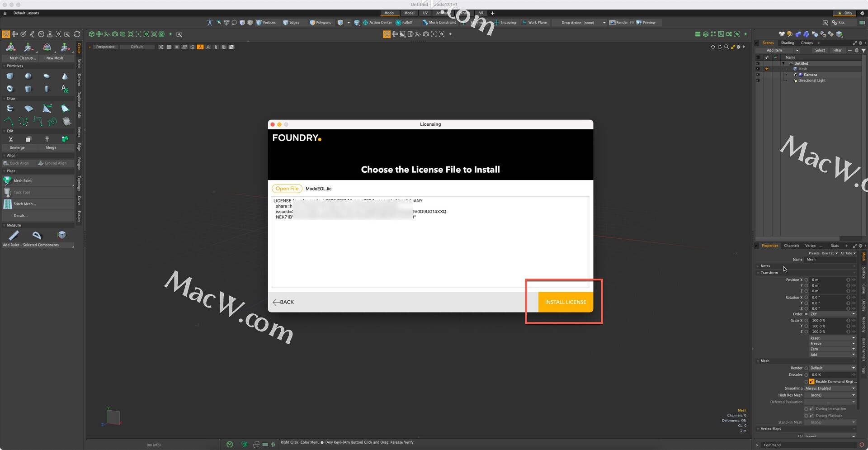868x450 pixels.
Task: Select the Directional Light tree item
Action: (x=811, y=81)
